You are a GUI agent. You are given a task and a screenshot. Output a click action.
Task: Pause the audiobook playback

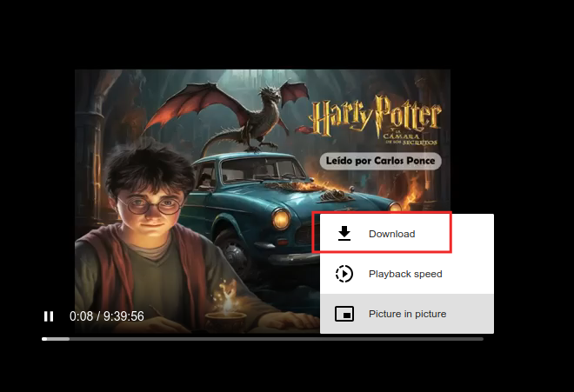click(x=49, y=316)
